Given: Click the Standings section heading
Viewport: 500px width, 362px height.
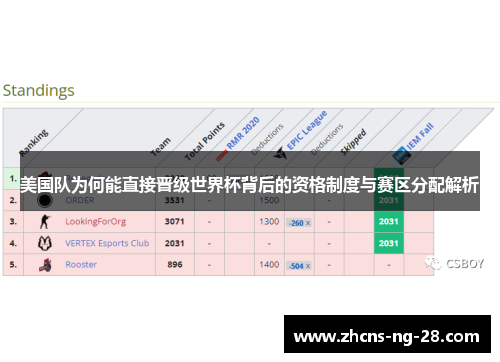Looking at the screenshot, I should [x=39, y=91].
